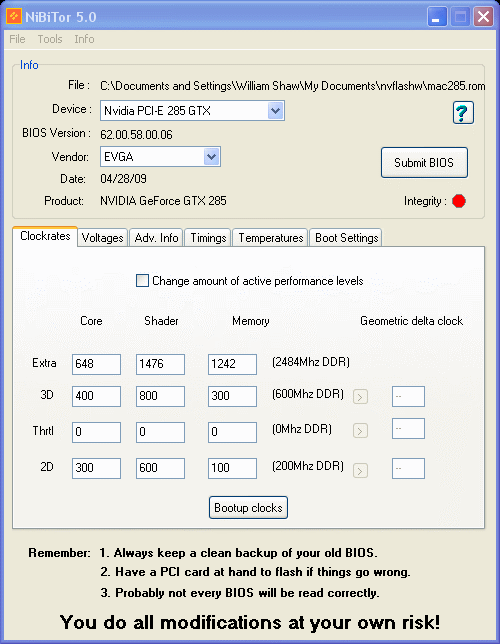Screen dimensions: 500x644
Task: Click the Extra Core field showing 648
Action: tap(96, 364)
